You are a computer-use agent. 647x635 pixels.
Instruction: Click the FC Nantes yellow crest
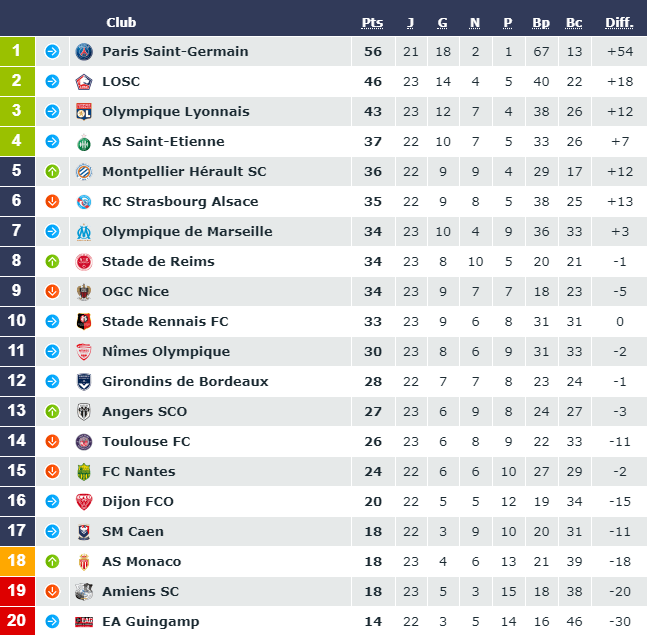point(84,472)
